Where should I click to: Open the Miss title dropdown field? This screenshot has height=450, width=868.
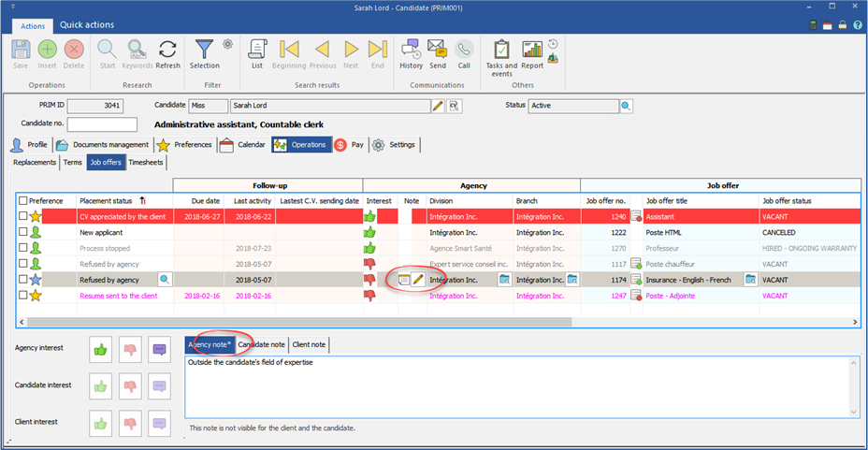point(209,106)
